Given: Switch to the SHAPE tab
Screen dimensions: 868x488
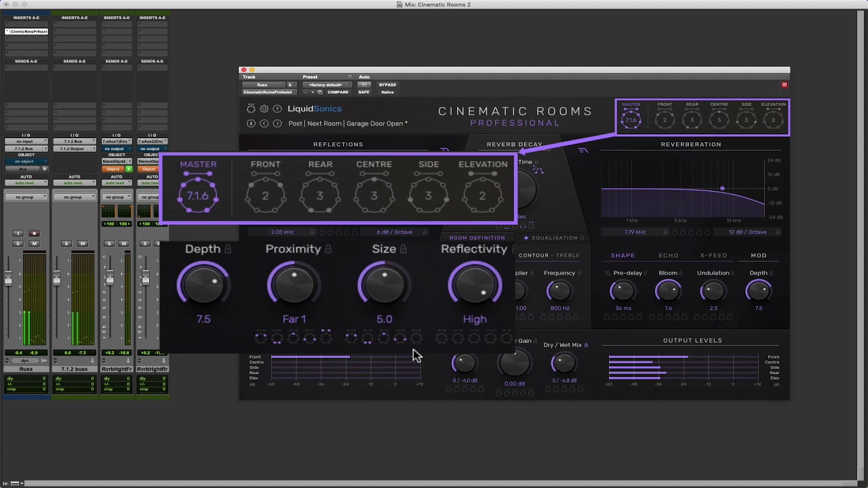Looking at the screenshot, I should pyautogui.click(x=623, y=256).
